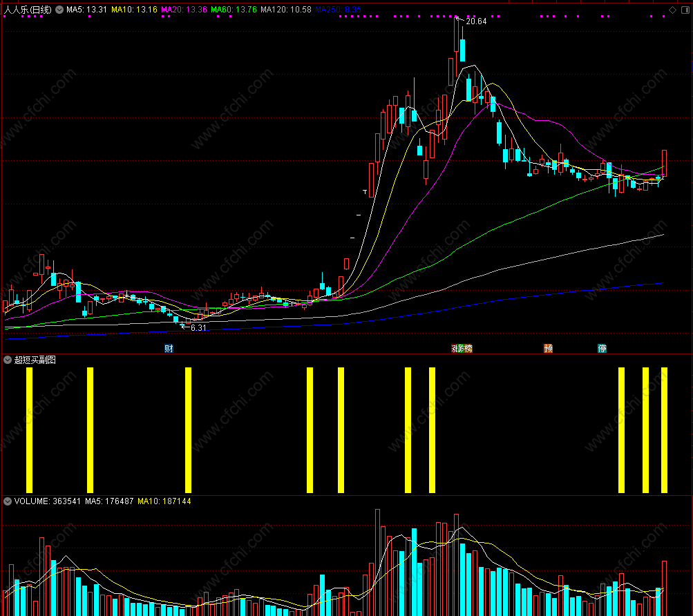Image resolution: width=693 pixels, height=616 pixels.
Task: Click the 20.64 high price label
Action: pyautogui.click(x=476, y=21)
